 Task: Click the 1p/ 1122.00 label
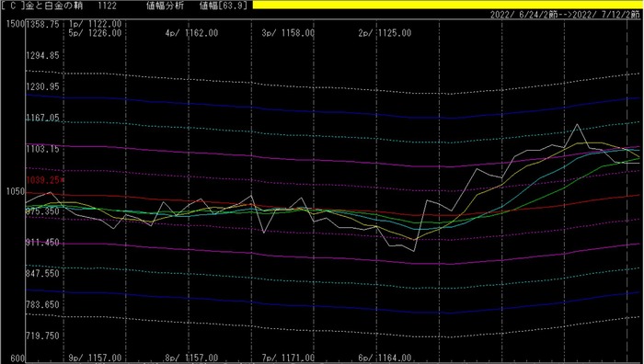96,24
